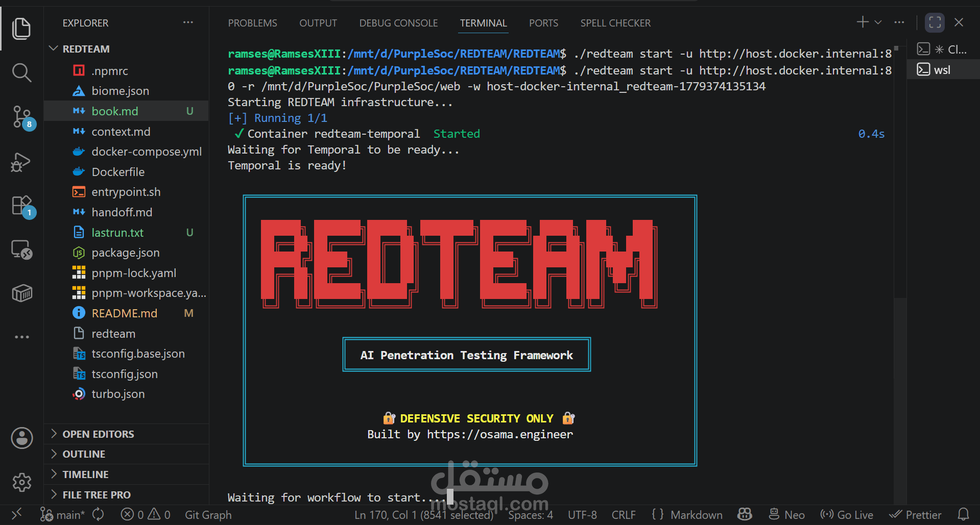Open Git Graph from status bar

[208, 515]
